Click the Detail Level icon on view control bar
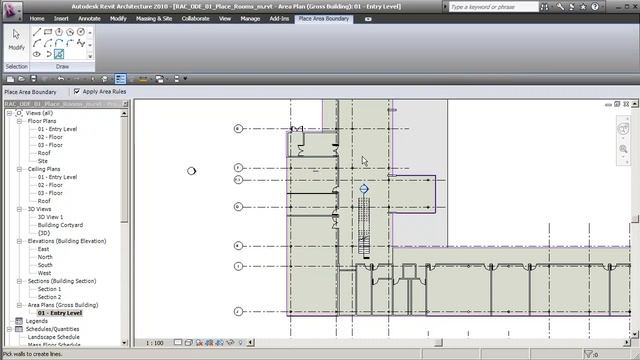Viewport: 640px width, 360px height. [178, 342]
